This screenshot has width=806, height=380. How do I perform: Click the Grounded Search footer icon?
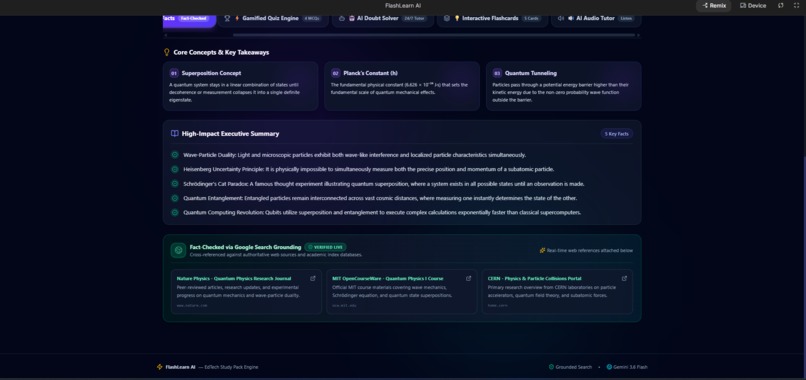pyautogui.click(x=552, y=367)
